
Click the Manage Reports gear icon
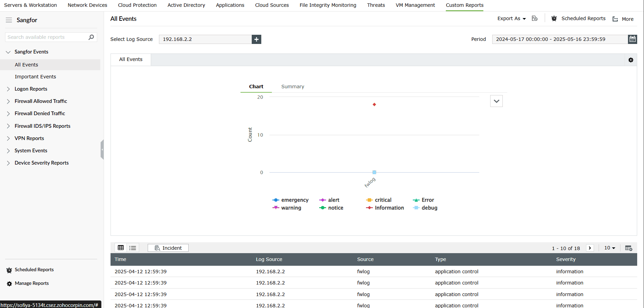click(9, 283)
